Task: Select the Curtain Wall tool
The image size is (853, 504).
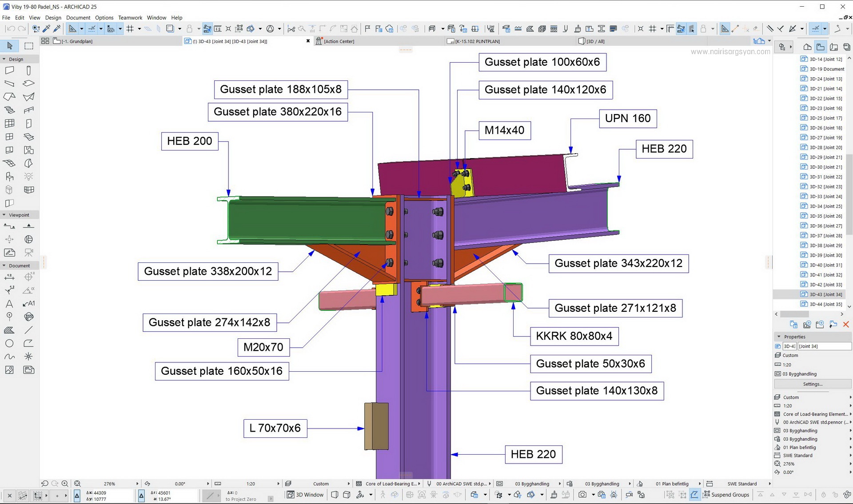Action: (x=9, y=123)
